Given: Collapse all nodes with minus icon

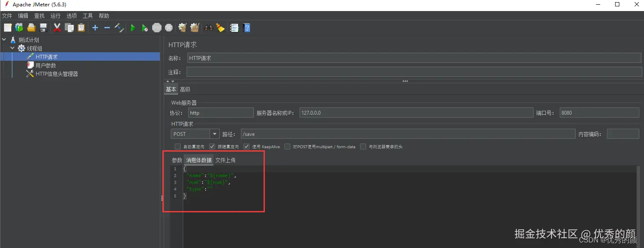Looking at the screenshot, I should (x=107, y=28).
